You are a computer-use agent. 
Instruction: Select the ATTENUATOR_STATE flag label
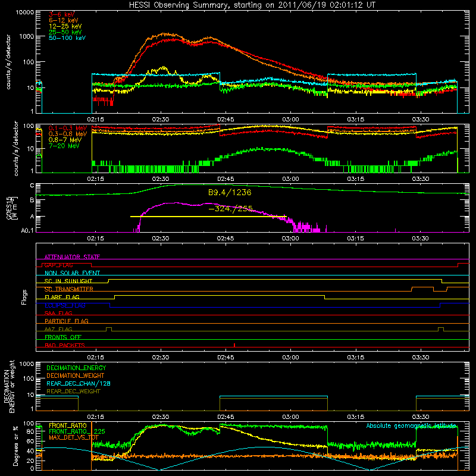[x=72, y=257]
